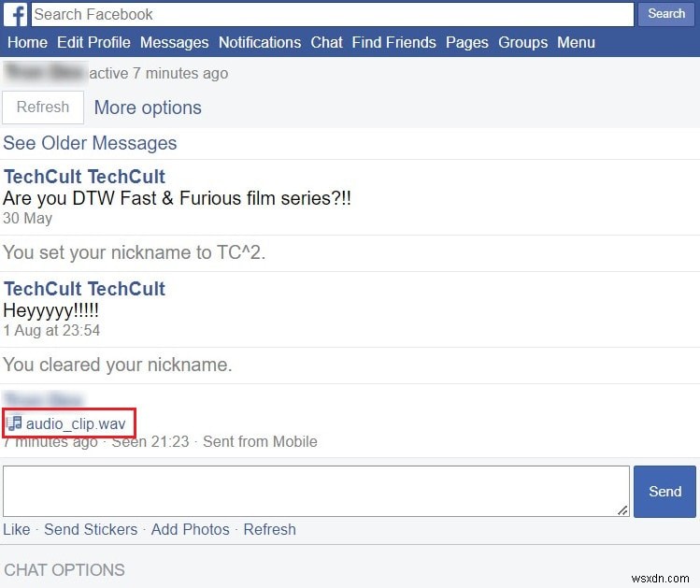Viewport: 700px width, 588px height.
Task: Click the CHAT OPTIONS heading
Action: point(64,570)
